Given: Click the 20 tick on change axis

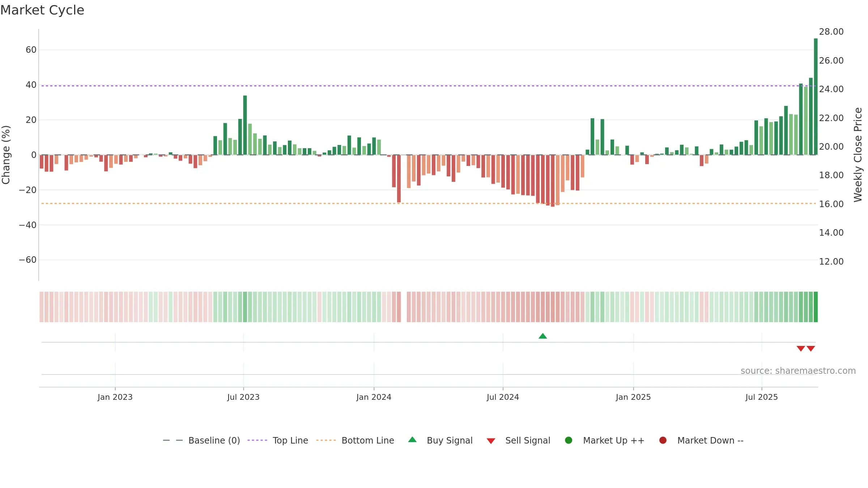Looking at the screenshot, I should 31,120.
